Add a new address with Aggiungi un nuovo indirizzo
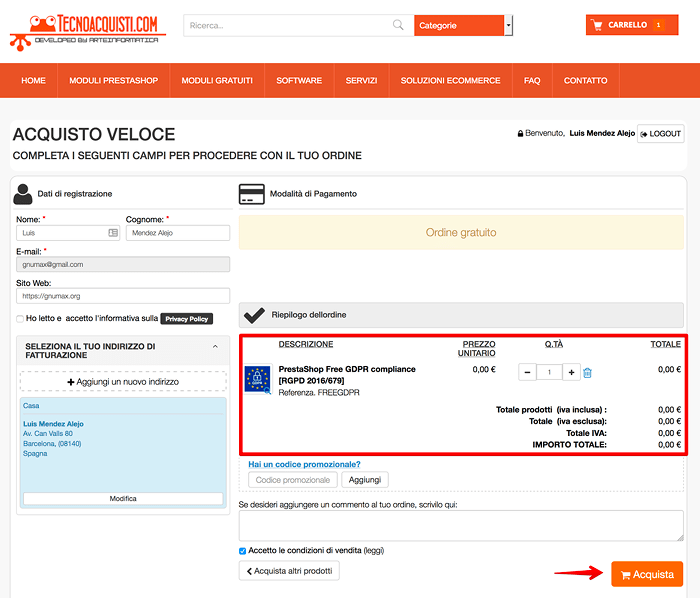The width and height of the screenshot is (700, 598). (x=123, y=382)
